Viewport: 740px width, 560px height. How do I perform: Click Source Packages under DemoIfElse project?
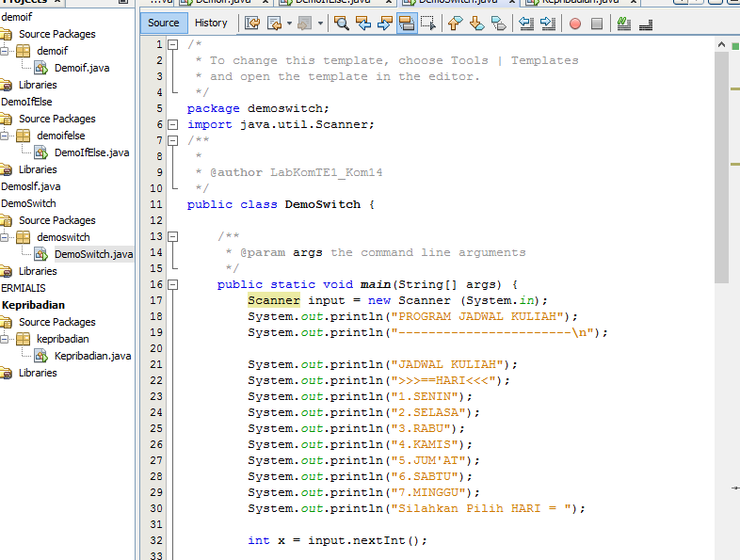57,119
